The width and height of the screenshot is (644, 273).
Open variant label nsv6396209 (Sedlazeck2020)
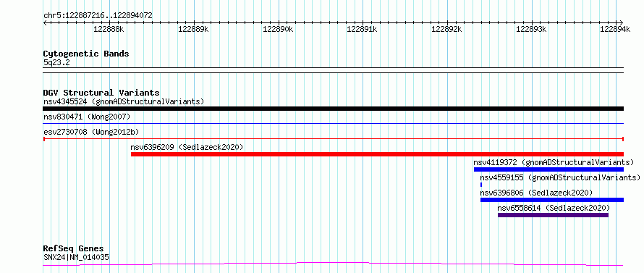pos(187,147)
